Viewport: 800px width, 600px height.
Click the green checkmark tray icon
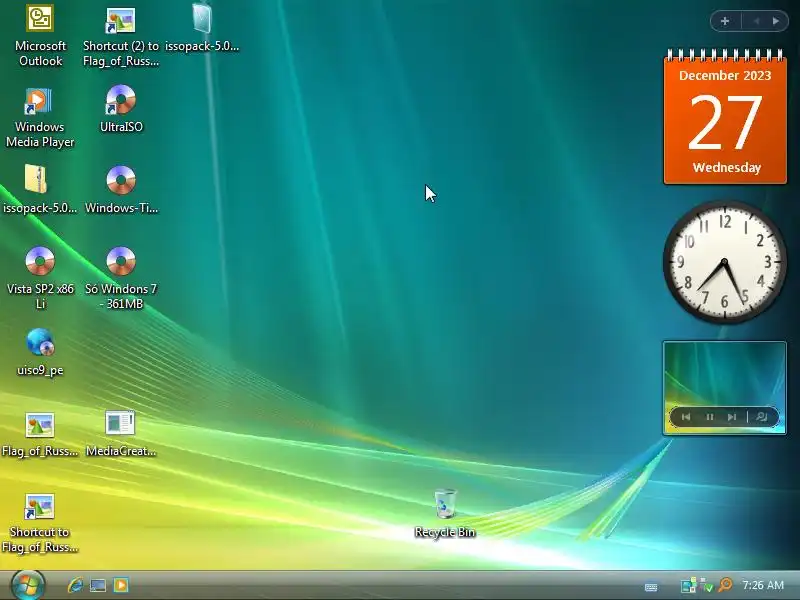(707, 586)
